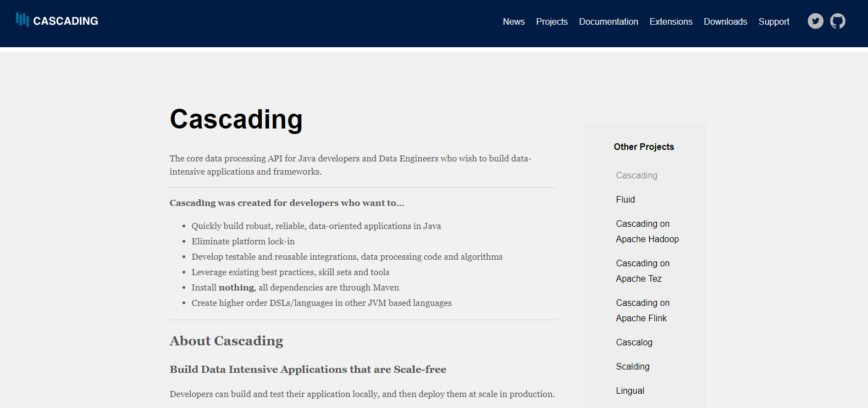Open Cascading on Apache Hadoop link
The image size is (868, 408).
pos(648,231)
